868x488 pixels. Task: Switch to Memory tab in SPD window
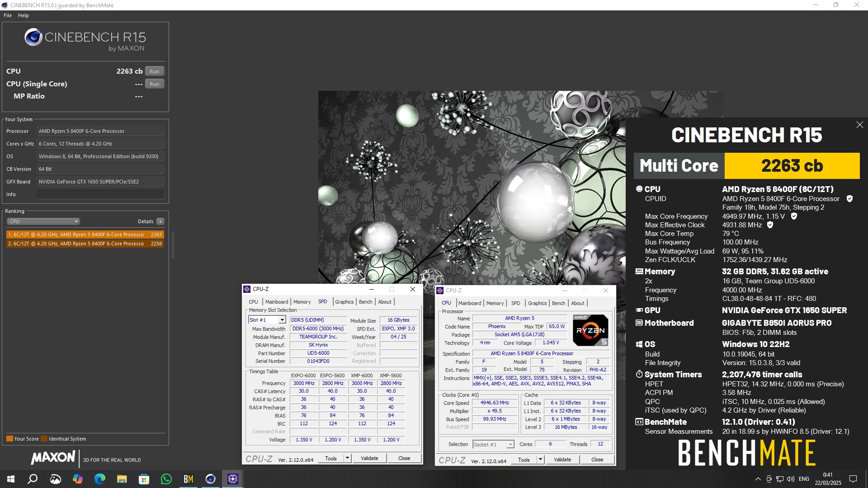click(302, 302)
